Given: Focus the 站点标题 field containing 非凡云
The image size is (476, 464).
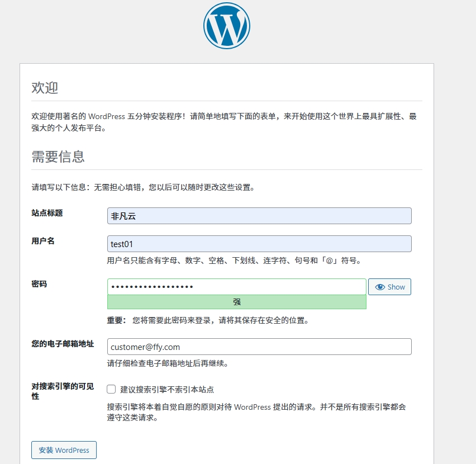Looking at the screenshot, I should (x=259, y=216).
